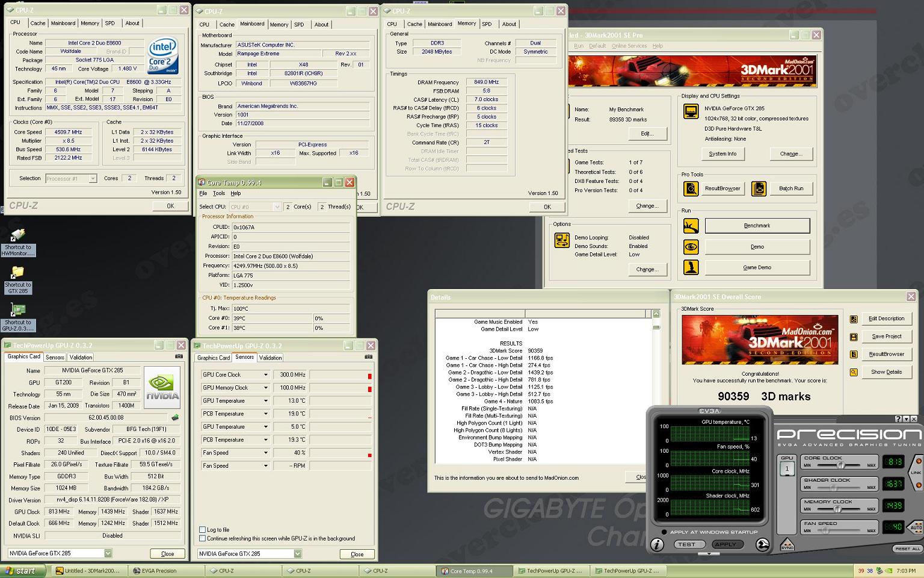The image size is (924, 578).
Task: Click the ResultBrowser icon in Overall Score window
Action: click(854, 355)
